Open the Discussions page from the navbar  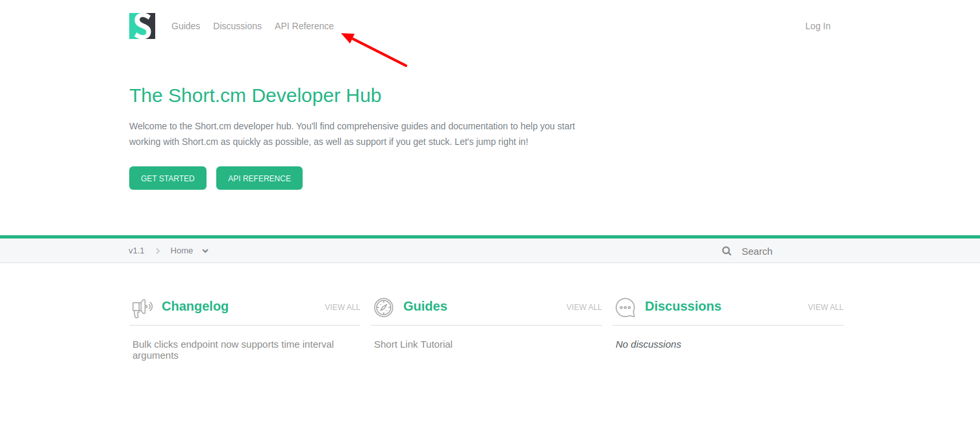(x=237, y=26)
